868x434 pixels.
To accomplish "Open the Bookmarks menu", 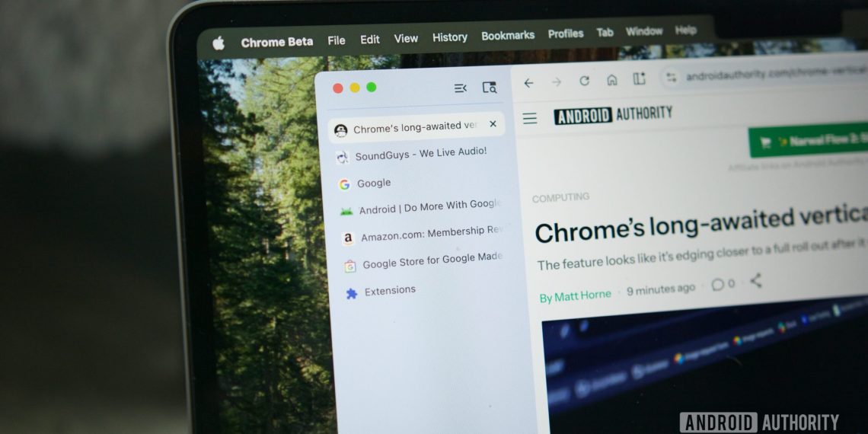I will (508, 36).
